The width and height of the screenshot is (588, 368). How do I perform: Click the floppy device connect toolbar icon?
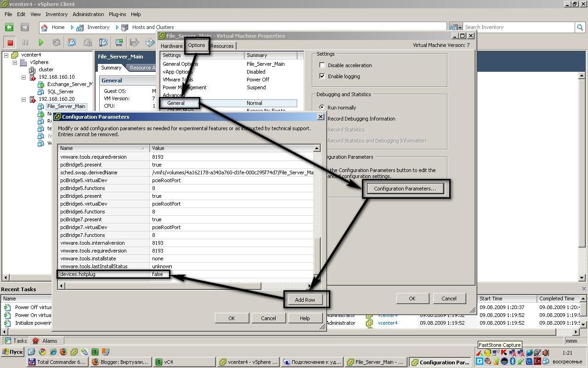pos(135,42)
